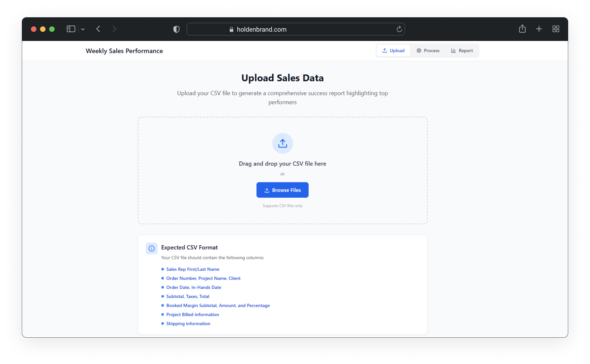Click the drag and drop CSV area
Viewport: 590px width, 364px height.
[x=282, y=164]
